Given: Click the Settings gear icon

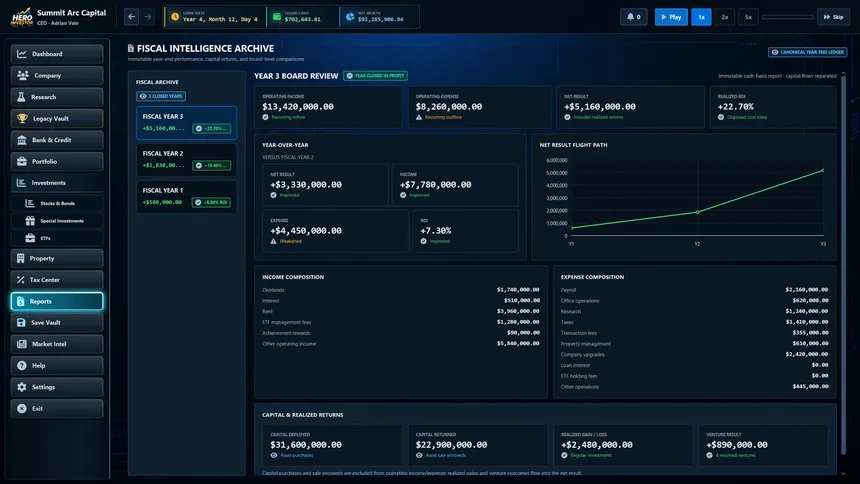Looking at the screenshot, I should [21, 387].
